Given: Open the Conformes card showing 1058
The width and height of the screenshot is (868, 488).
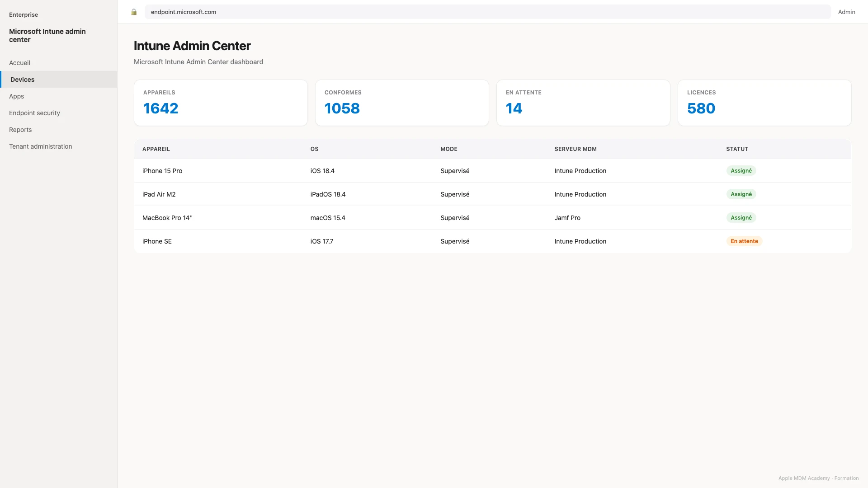Looking at the screenshot, I should click(402, 103).
